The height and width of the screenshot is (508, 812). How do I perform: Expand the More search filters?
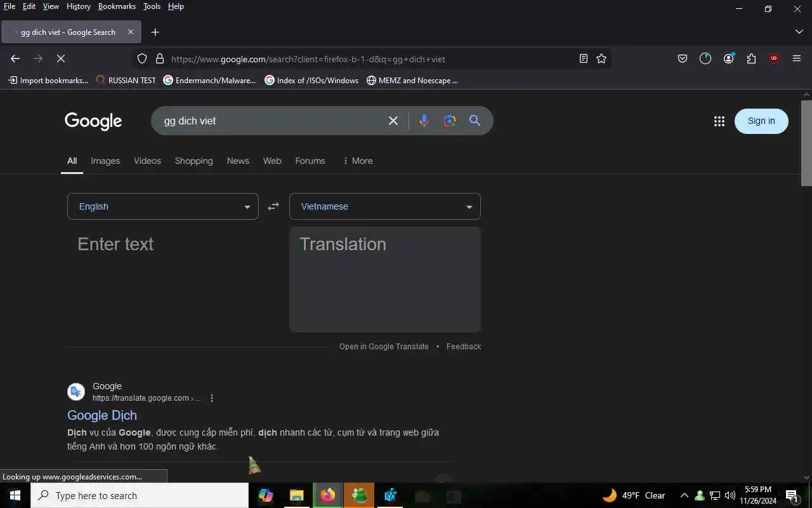coord(358,161)
